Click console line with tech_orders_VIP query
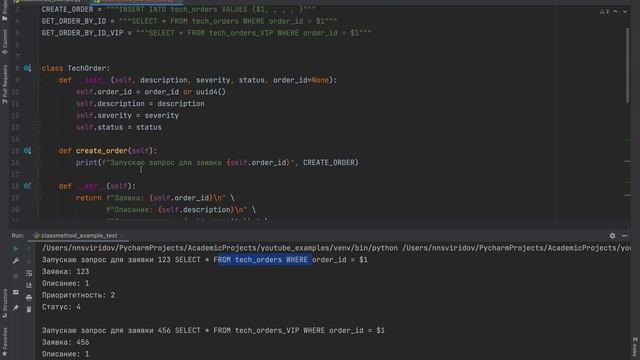Image resolution: width=640 pixels, height=360 pixels. [213, 330]
